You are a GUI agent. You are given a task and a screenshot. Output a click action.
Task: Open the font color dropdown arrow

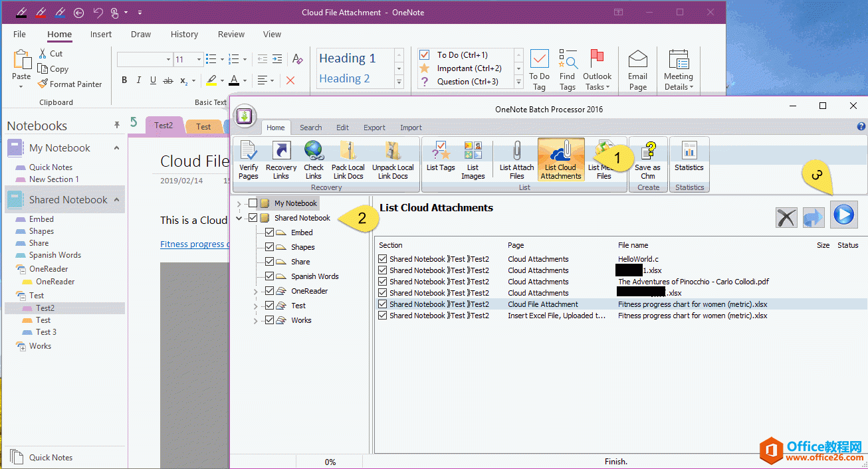245,80
